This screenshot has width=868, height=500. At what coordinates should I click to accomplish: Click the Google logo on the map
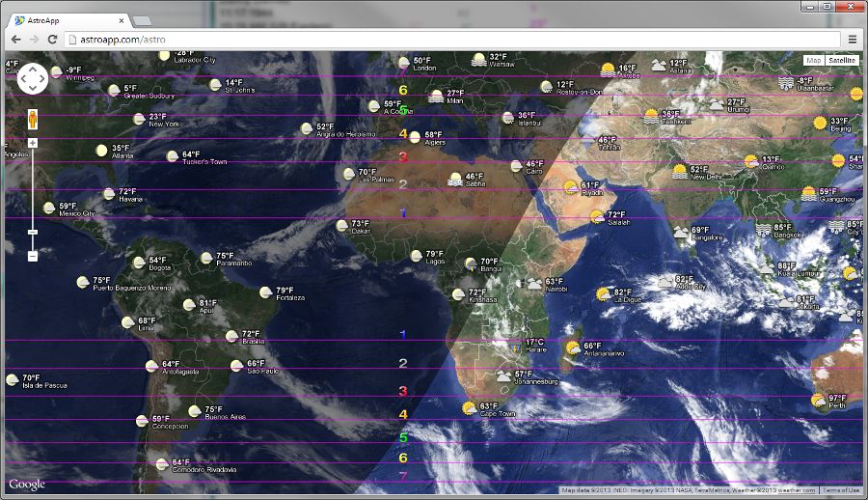point(27,485)
